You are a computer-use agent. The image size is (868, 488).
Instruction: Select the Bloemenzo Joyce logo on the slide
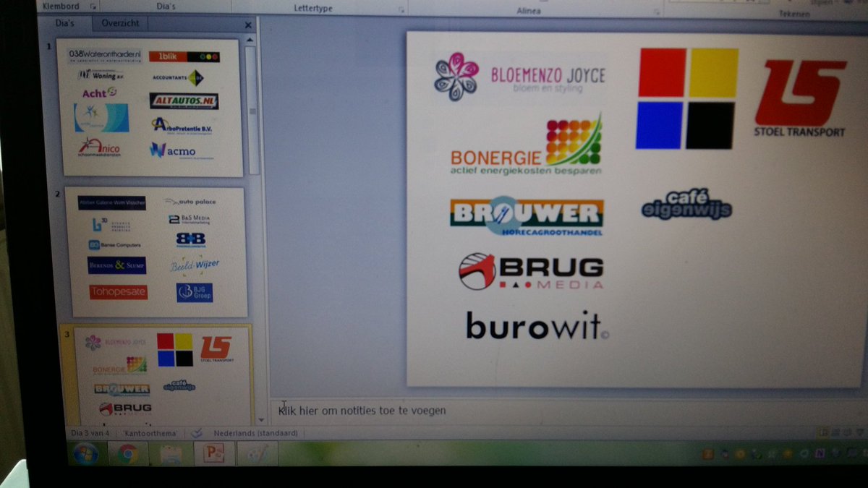[x=519, y=77]
